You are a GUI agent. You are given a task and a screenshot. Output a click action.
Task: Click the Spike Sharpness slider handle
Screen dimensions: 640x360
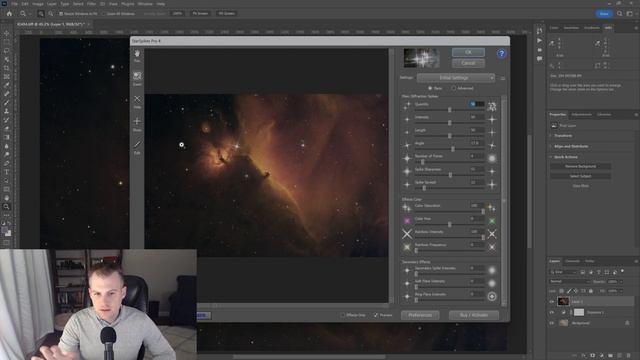click(450, 175)
